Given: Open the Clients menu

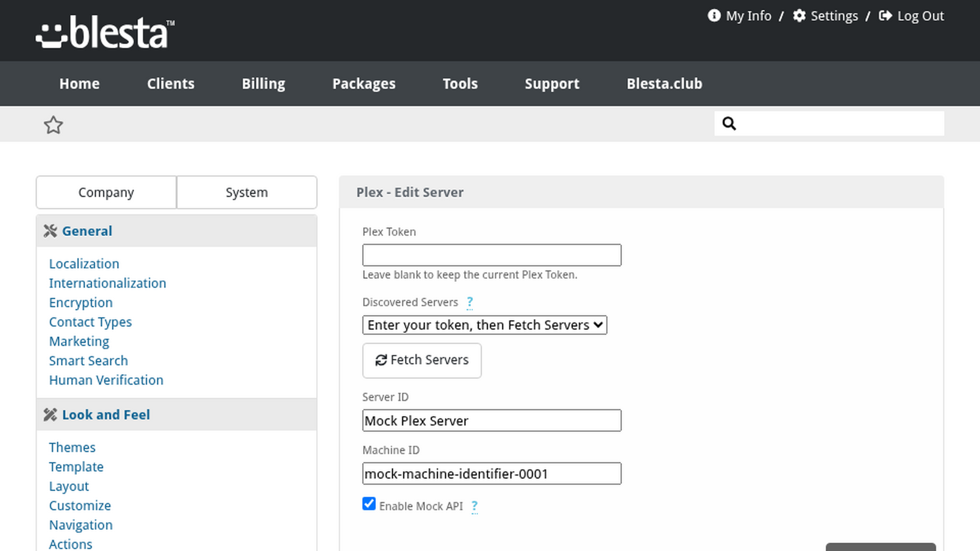Looking at the screenshot, I should (170, 84).
